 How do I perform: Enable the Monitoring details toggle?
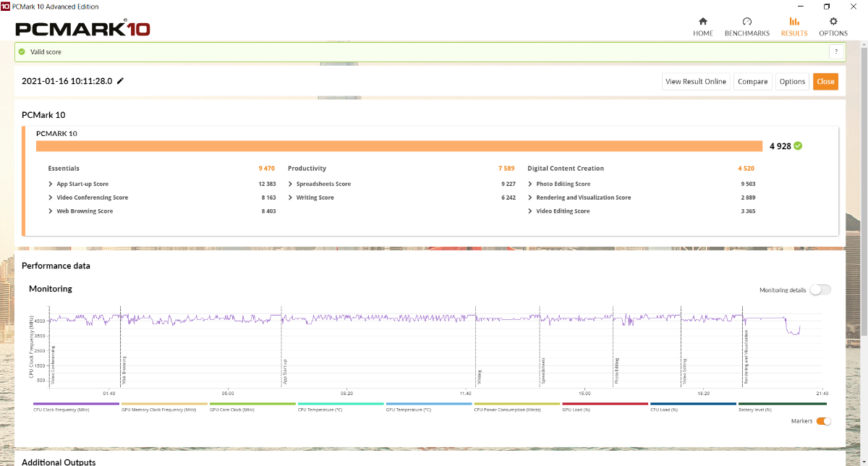point(820,290)
